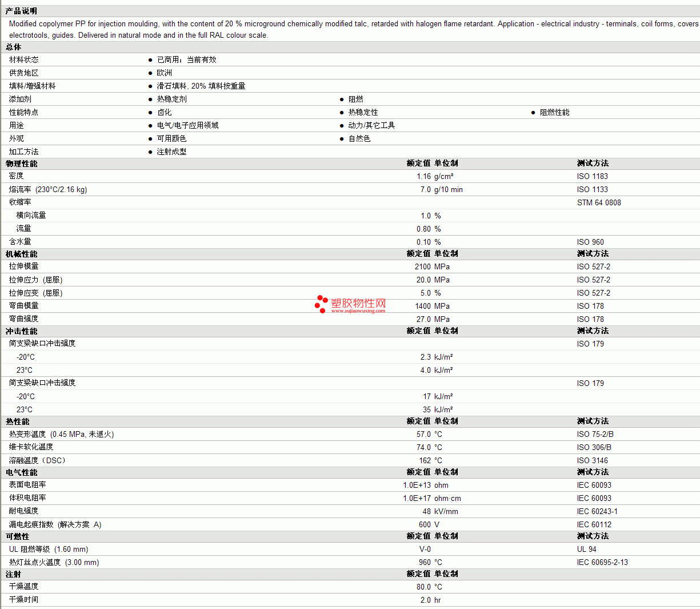The height and width of the screenshot is (609, 700).
Task: Select the melting temperature value '162'
Action: tap(425, 460)
